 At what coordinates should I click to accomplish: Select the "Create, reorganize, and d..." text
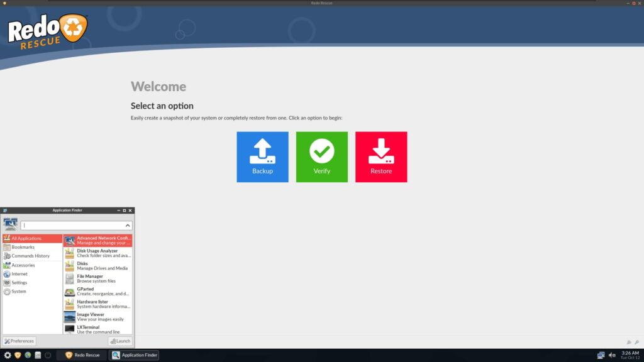[x=103, y=294]
